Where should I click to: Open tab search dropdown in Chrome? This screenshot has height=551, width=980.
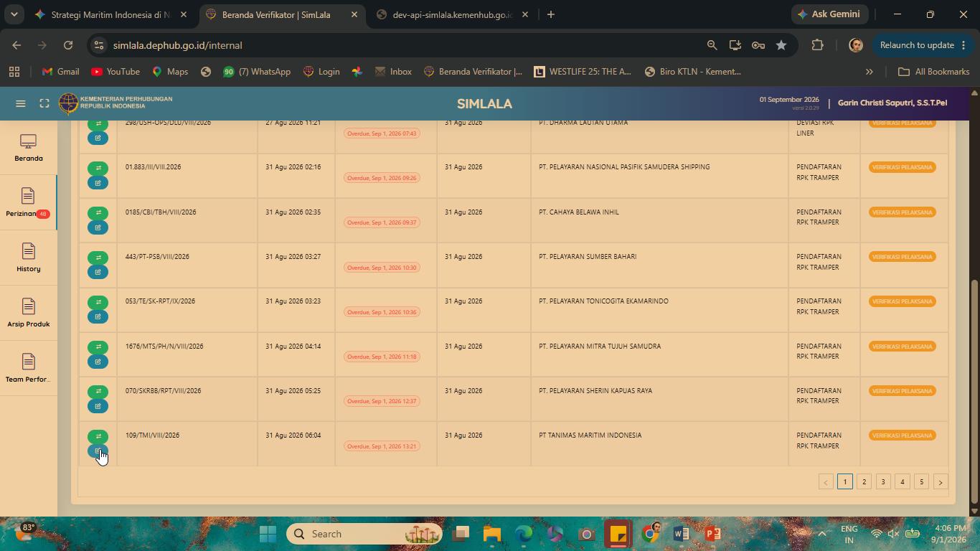point(14,14)
